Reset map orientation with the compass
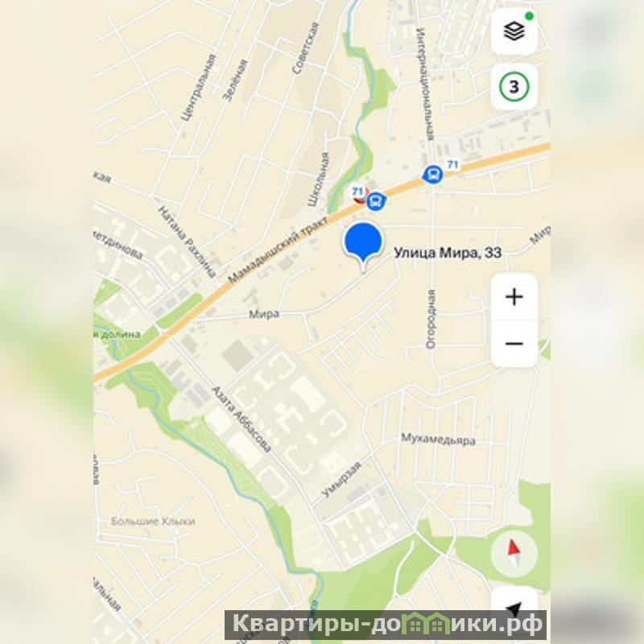Viewport: 644px width, 644px height. [x=514, y=553]
